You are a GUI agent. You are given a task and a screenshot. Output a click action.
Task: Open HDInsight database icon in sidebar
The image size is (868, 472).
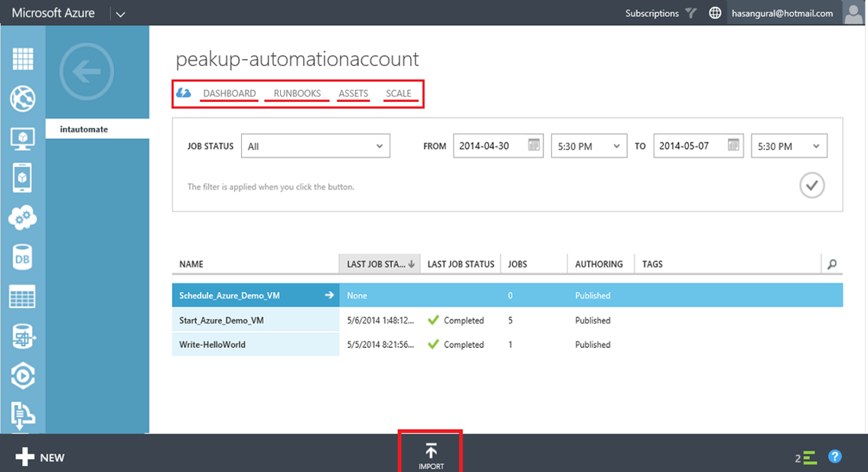(23, 336)
